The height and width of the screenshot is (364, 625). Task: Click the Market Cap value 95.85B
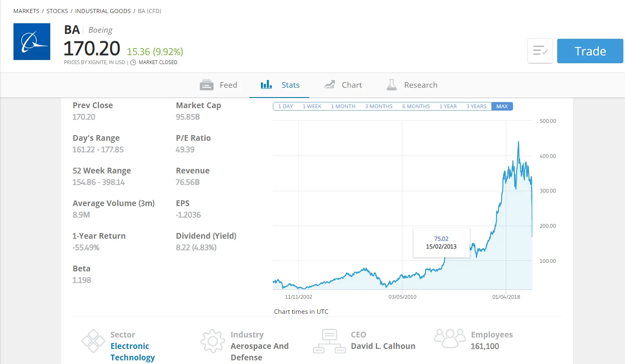click(188, 117)
